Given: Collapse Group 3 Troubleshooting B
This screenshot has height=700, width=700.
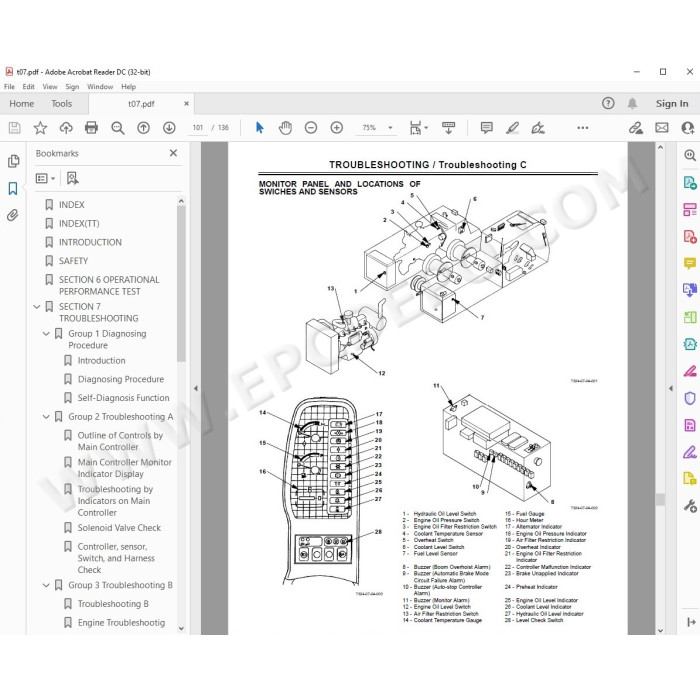Looking at the screenshot, I should pos(46,585).
